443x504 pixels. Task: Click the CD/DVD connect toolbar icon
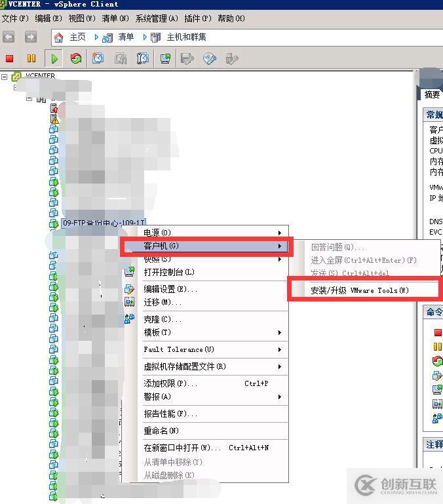pos(210,59)
